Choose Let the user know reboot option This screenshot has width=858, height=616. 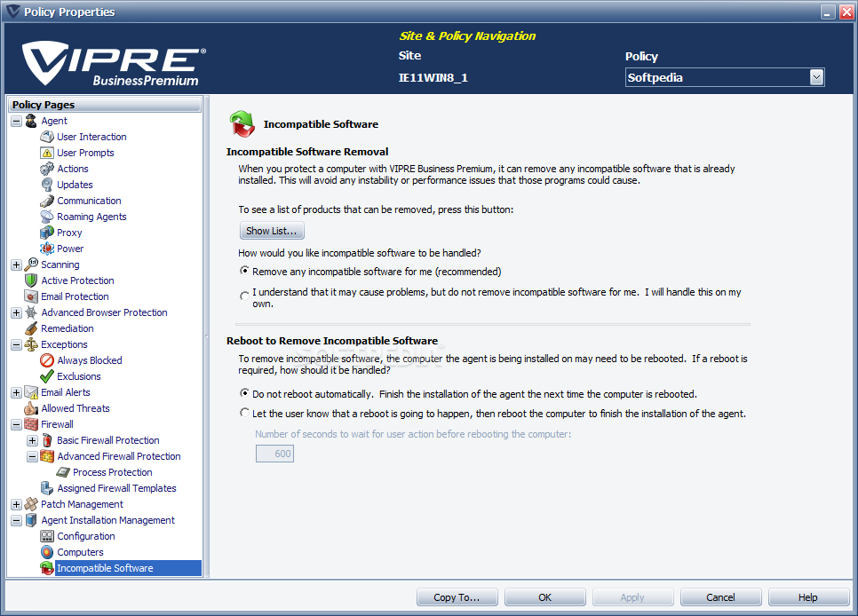(244, 413)
